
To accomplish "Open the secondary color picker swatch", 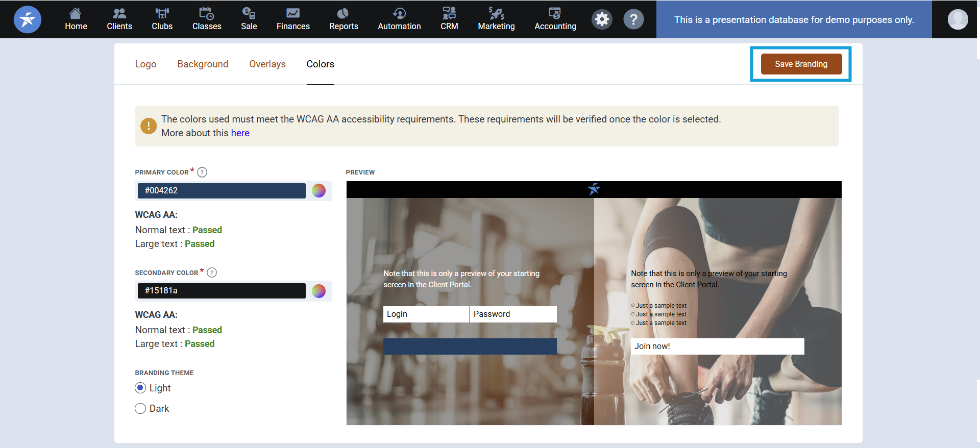I will (x=318, y=291).
